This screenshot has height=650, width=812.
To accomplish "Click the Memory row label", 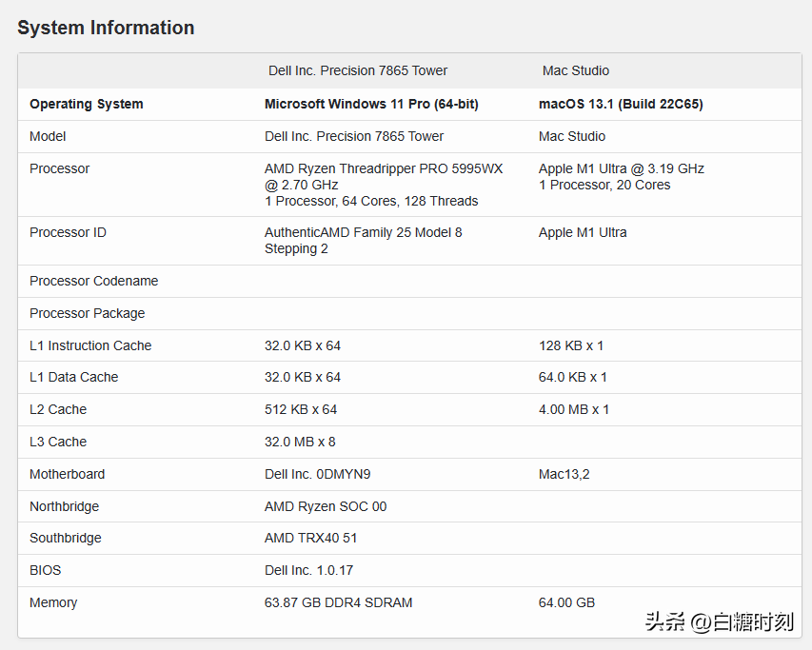I will click(x=53, y=603).
